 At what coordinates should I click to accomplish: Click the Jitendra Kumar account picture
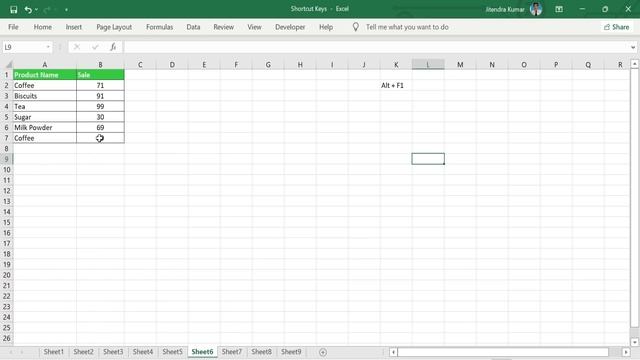pos(536,9)
